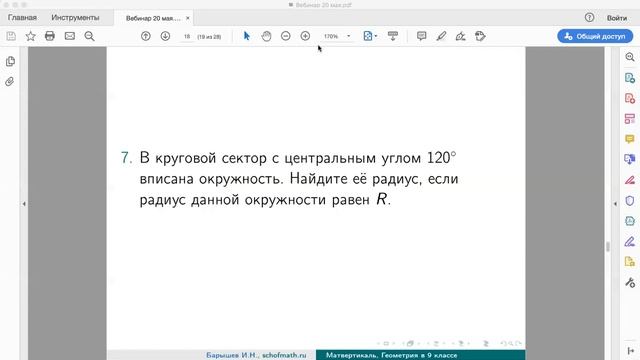
Task: Go to previous page arrow
Action: click(x=146, y=36)
